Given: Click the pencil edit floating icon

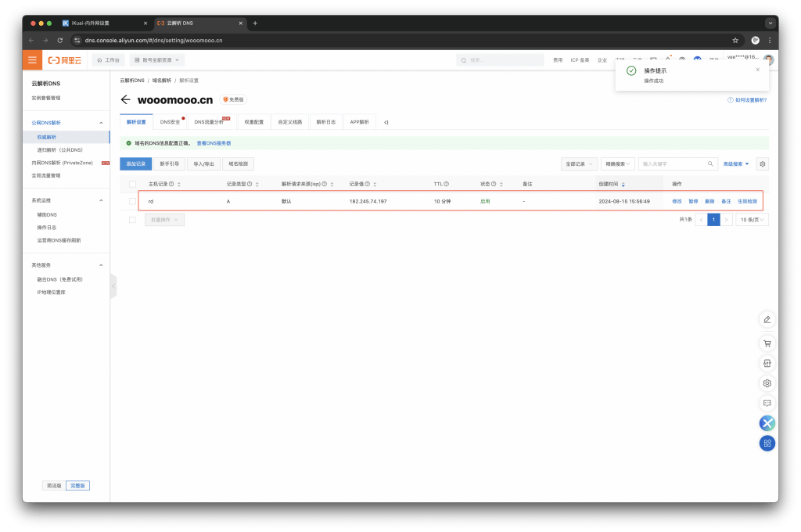Looking at the screenshot, I should (x=767, y=319).
